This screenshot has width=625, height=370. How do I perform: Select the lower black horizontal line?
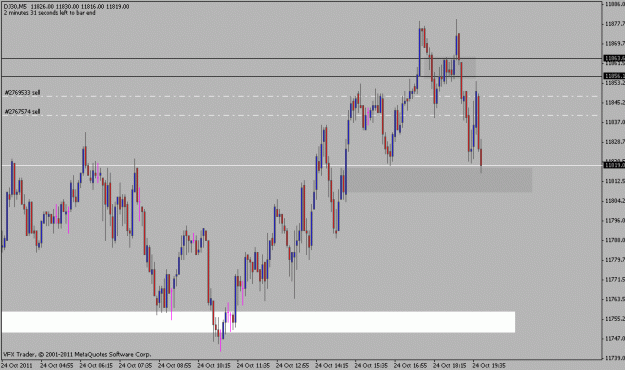301,76
